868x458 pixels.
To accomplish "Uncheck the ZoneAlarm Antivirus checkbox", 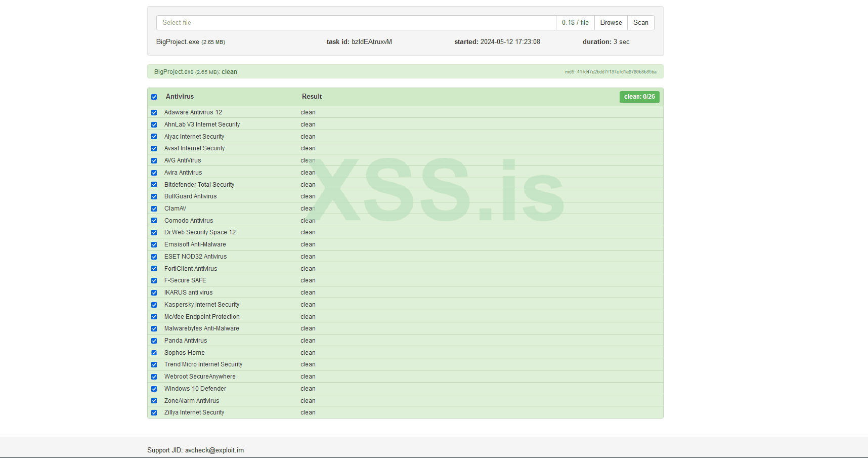I will pyautogui.click(x=154, y=401).
